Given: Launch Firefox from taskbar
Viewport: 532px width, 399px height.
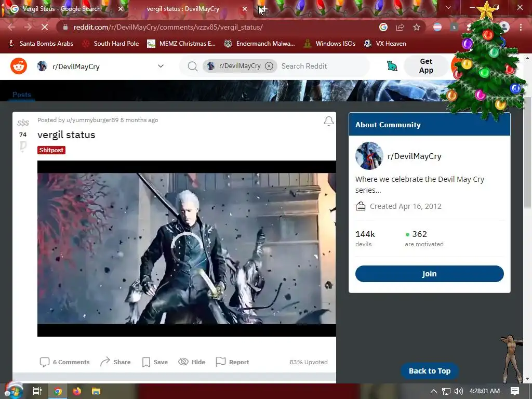Looking at the screenshot, I should coord(77,391).
